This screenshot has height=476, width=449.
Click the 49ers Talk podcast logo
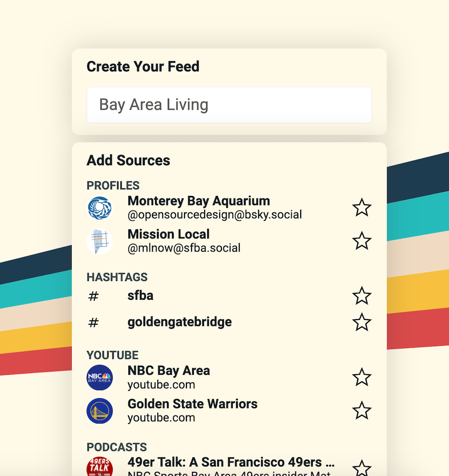click(100, 467)
